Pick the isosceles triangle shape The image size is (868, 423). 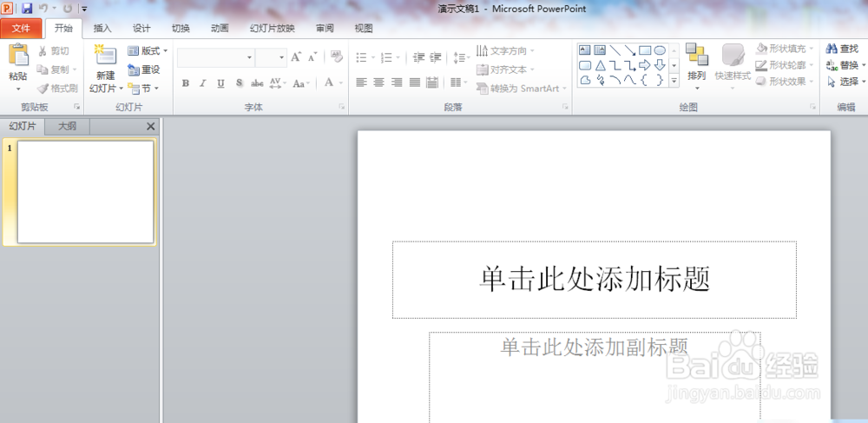pyautogui.click(x=600, y=65)
